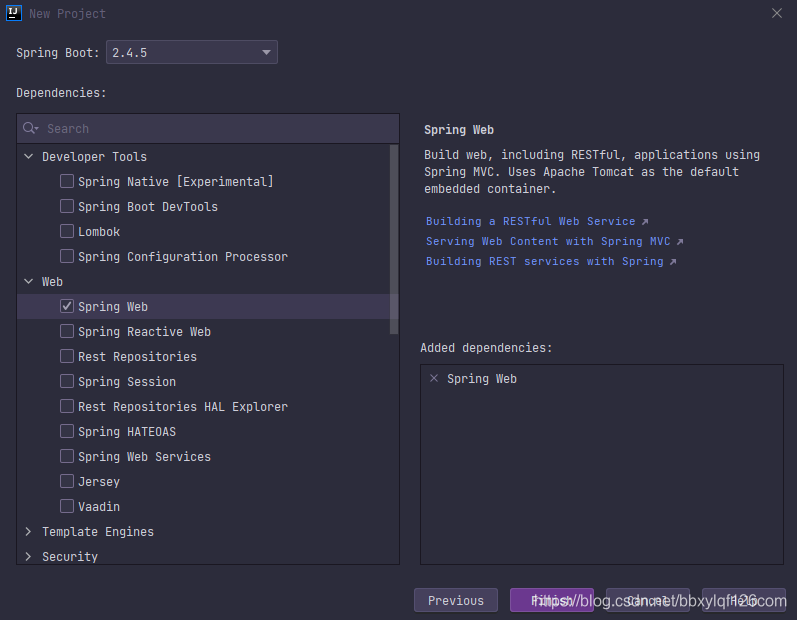Select the Vaadin tree item
The width and height of the screenshot is (797, 620).
coord(99,507)
